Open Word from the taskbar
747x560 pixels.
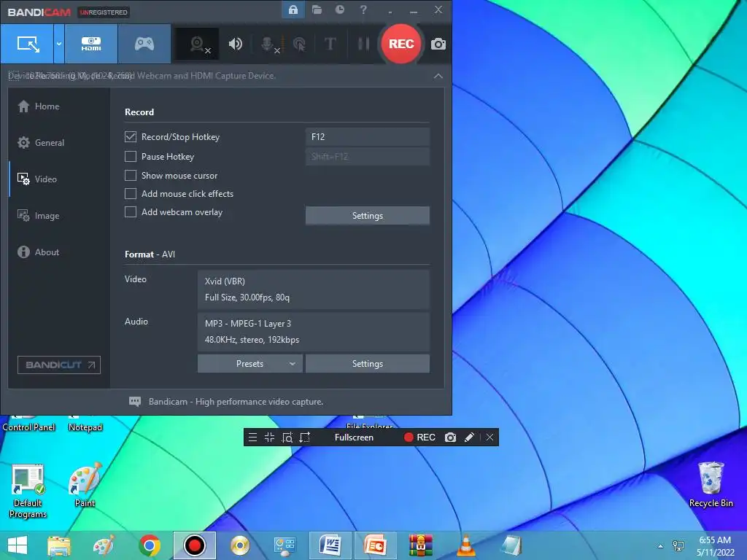pyautogui.click(x=330, y=545)
